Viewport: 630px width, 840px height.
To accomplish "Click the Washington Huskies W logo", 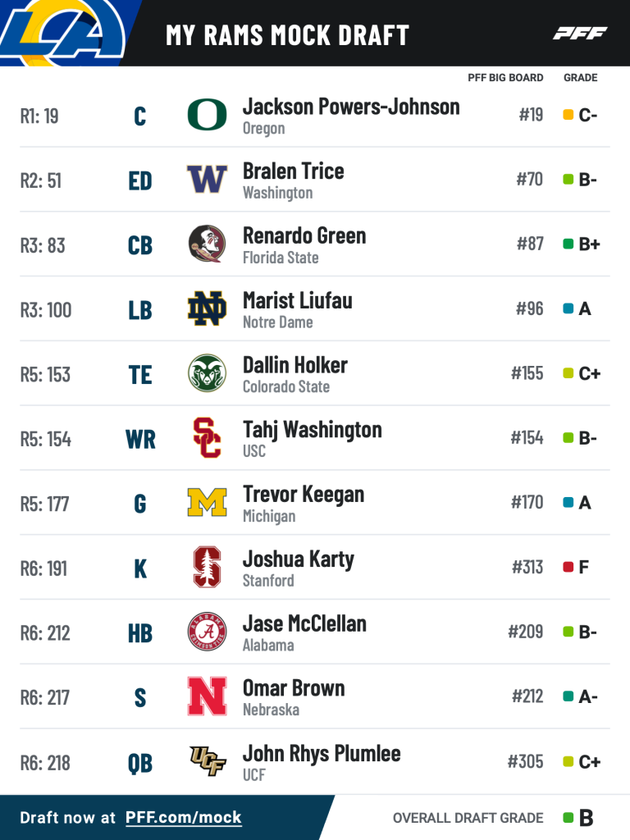I will pyautogui.click(x=207, y=180).
